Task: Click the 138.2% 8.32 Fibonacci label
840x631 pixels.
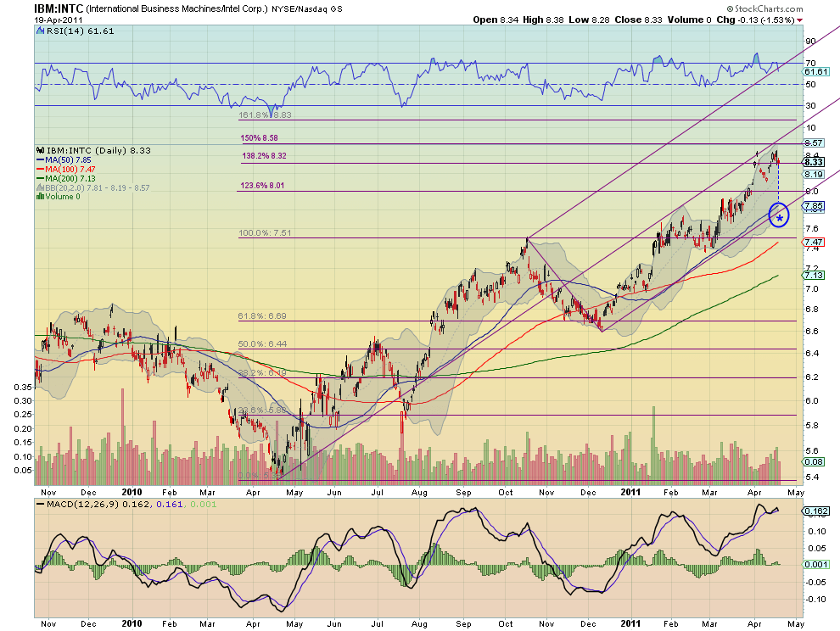Action: pyautogui.click(x=264, y=156)
